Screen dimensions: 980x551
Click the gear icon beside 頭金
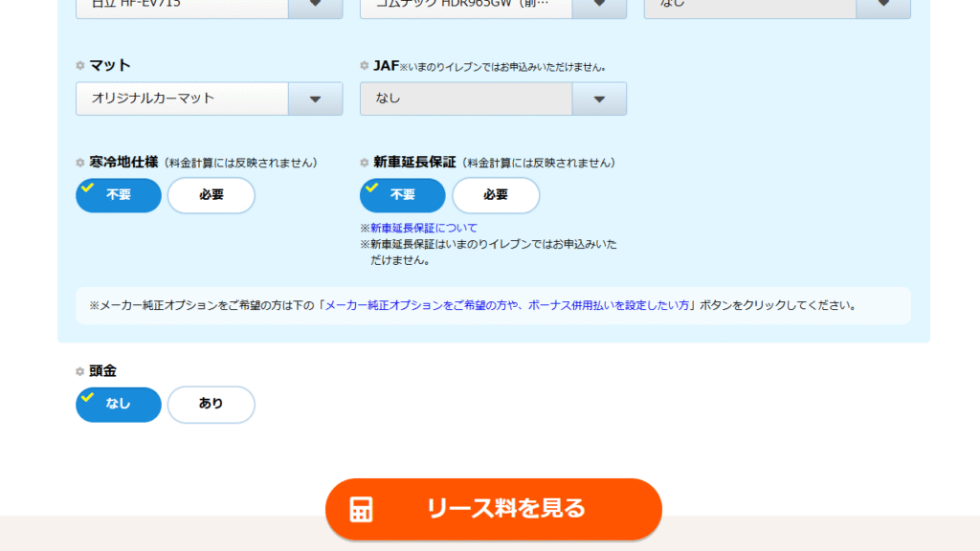(x=80, y=371)
